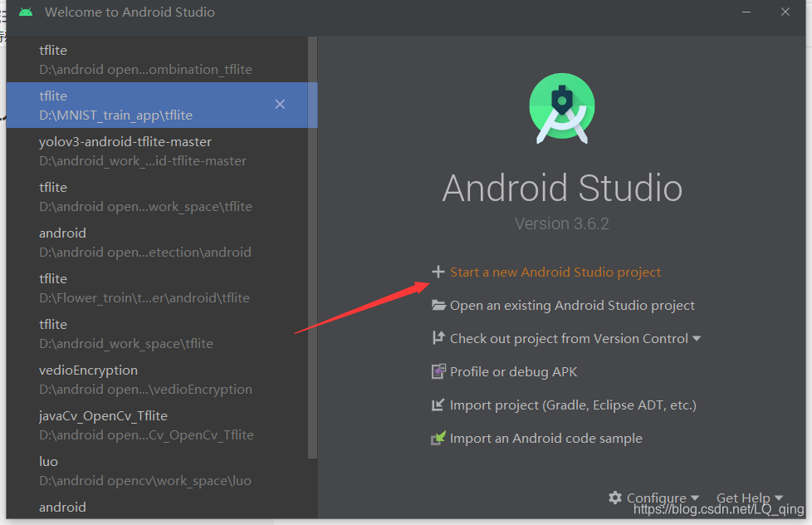Open the Configure dropdown arrow

click(x=695, y=498)
